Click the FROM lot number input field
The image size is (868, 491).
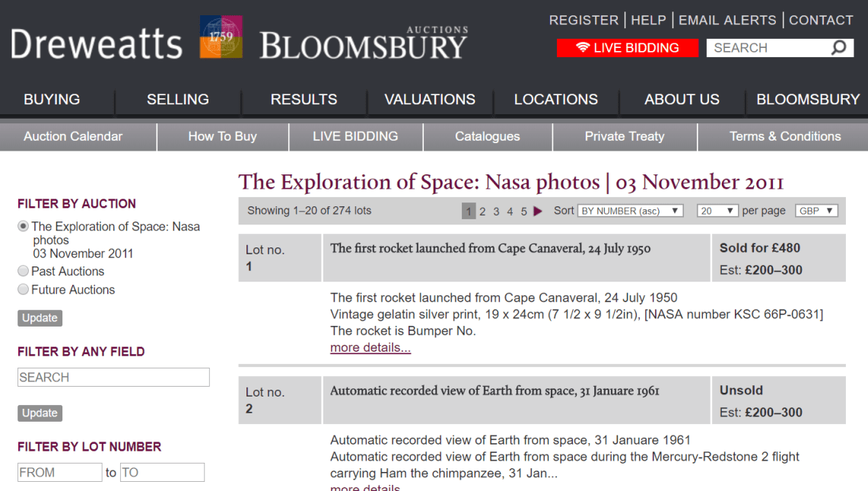point(59,472)
